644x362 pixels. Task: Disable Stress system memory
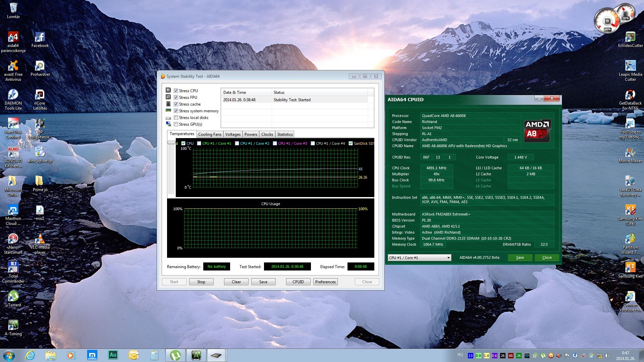click(176, 111)
